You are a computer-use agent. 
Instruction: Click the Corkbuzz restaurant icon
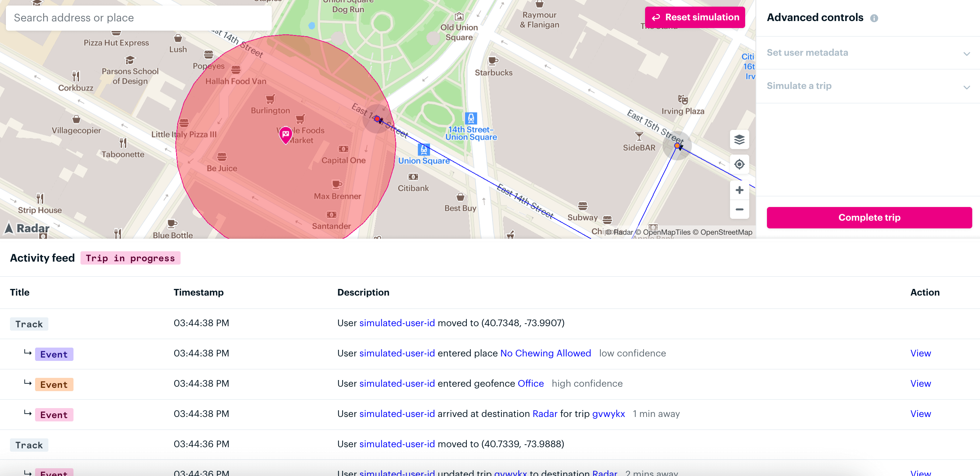[x=76, y=76]
